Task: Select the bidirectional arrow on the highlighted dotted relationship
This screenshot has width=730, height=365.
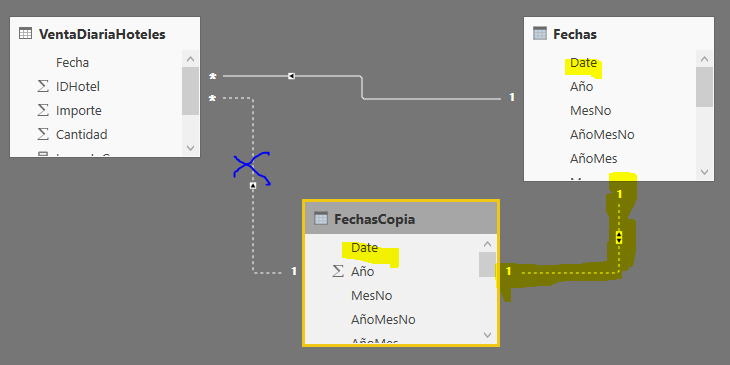Action: click(619, 237)
